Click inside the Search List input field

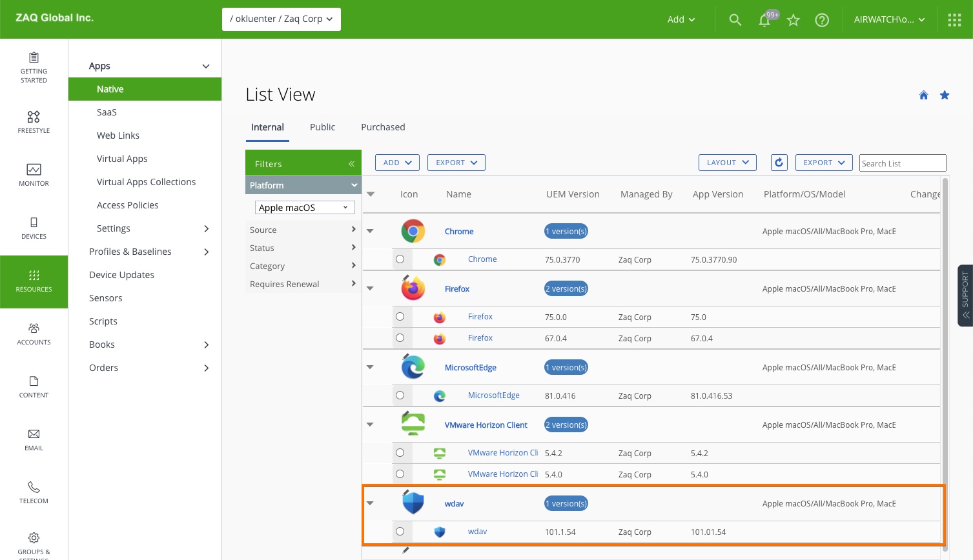point(902,163)
